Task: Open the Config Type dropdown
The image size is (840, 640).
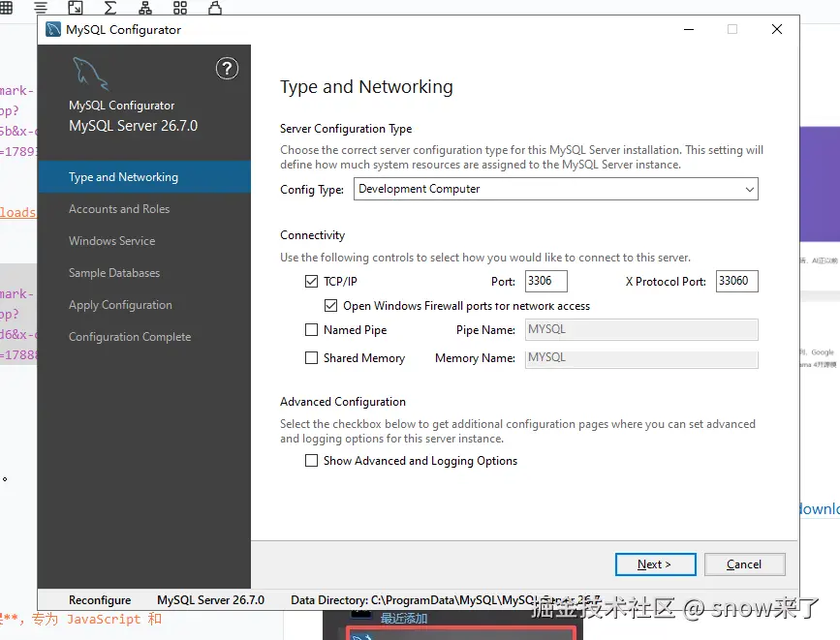Action: tap(555, 189)
